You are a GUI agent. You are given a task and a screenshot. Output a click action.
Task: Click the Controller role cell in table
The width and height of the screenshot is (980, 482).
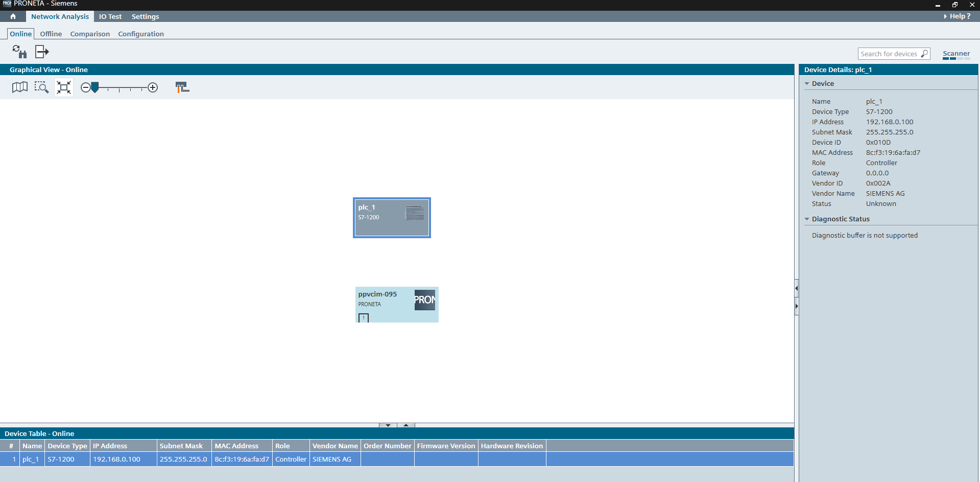point(291,459)
